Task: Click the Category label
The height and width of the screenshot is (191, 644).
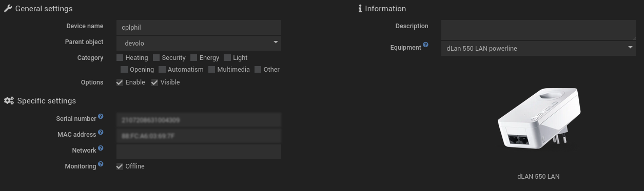Action: (x=90, y=58)
